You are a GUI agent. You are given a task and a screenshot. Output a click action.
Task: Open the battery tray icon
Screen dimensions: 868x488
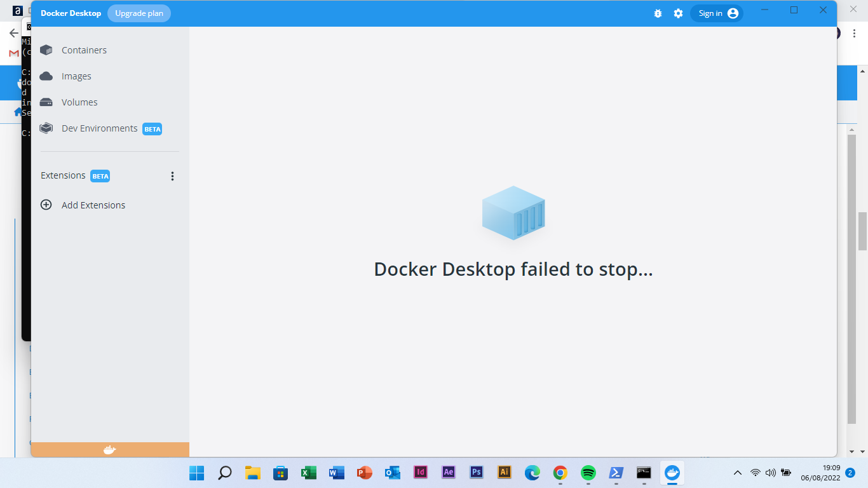click(786, 473)
